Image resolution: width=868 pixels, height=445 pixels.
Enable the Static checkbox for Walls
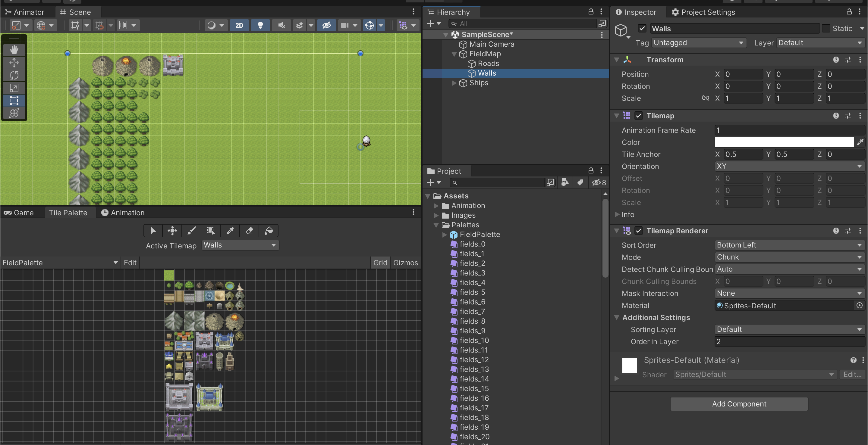tap(826, 29)
